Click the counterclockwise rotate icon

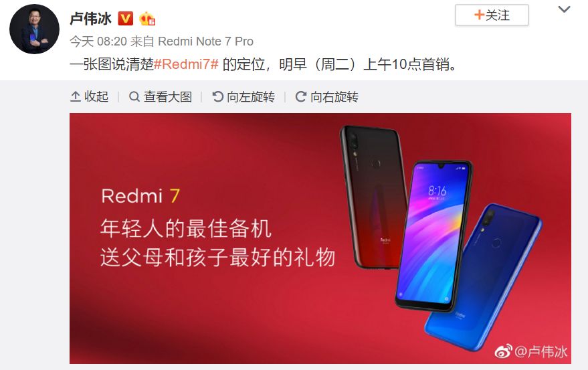pyautogui.click(x=217, y=97)
